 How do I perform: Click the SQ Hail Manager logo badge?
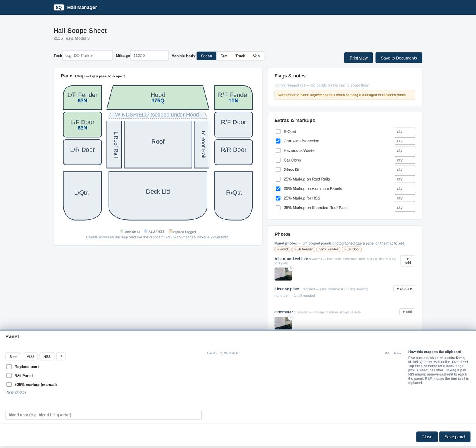tap(59, 7)
